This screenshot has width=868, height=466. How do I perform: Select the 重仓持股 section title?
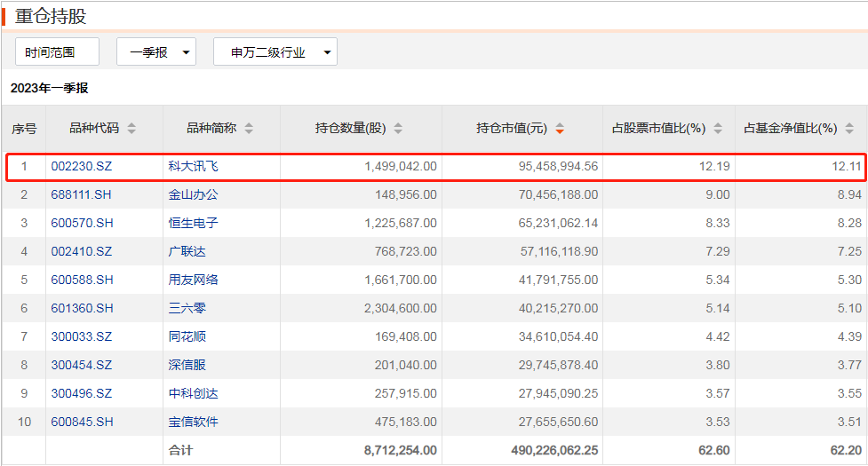[51, 16]
